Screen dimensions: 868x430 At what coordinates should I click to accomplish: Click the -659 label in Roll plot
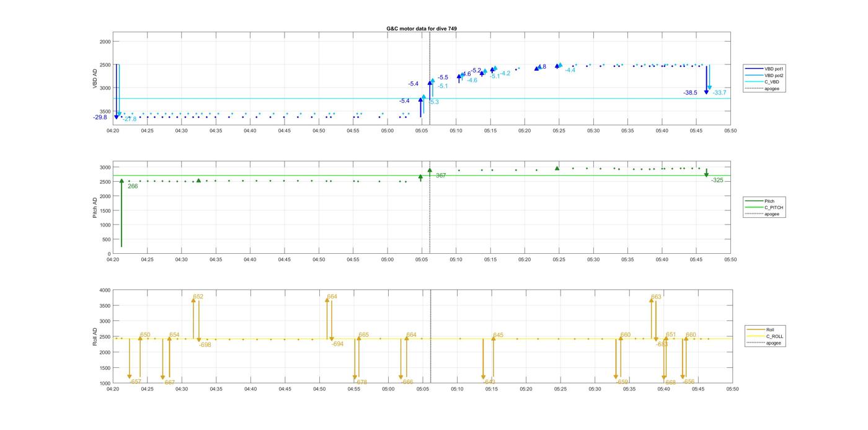tap(622, 382)
